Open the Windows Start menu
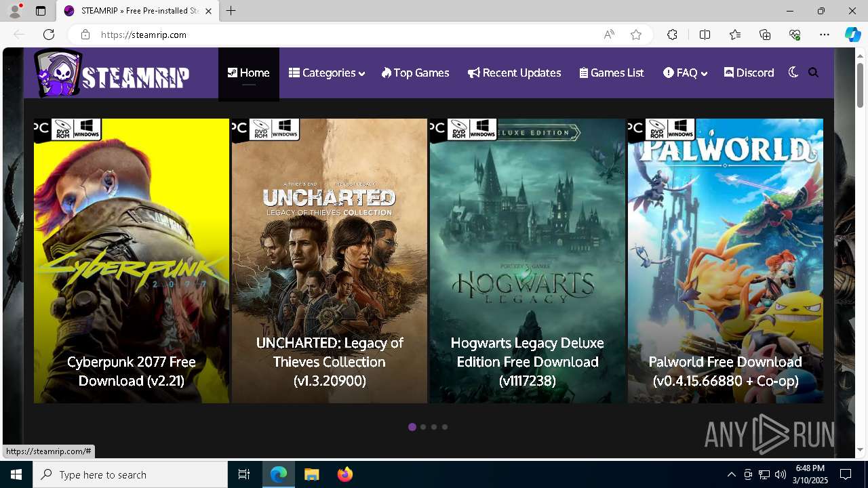868x488 pixels. pos(16,474)
